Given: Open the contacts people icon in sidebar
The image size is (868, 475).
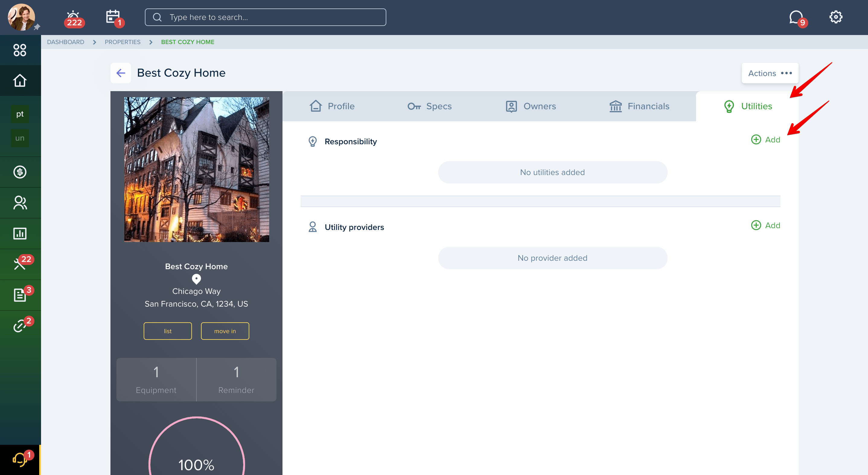Looking at the screenshot, I should tap(20, 203).
